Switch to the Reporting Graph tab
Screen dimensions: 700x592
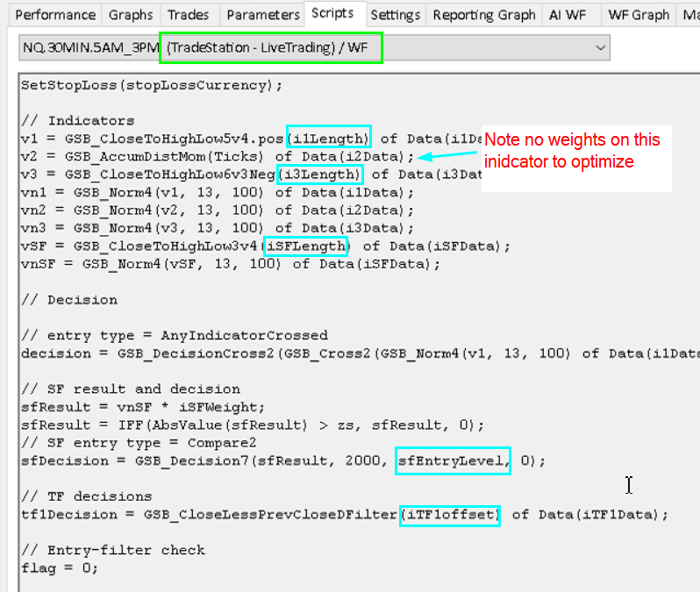tap(483, 15)
